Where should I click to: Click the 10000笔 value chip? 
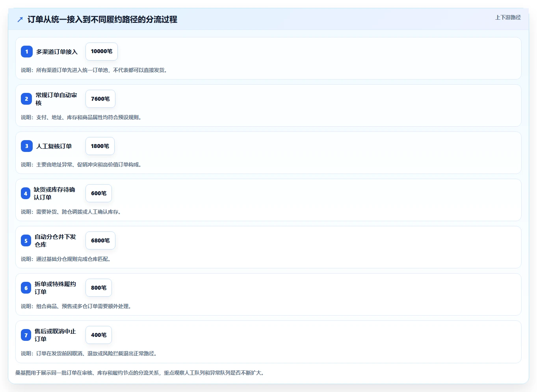coord(102,52)
